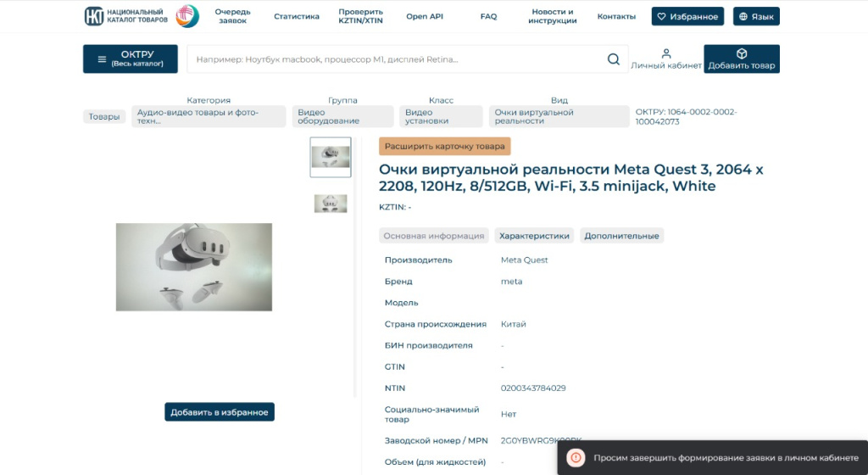Go to the Контакты page

click(616, 17)
